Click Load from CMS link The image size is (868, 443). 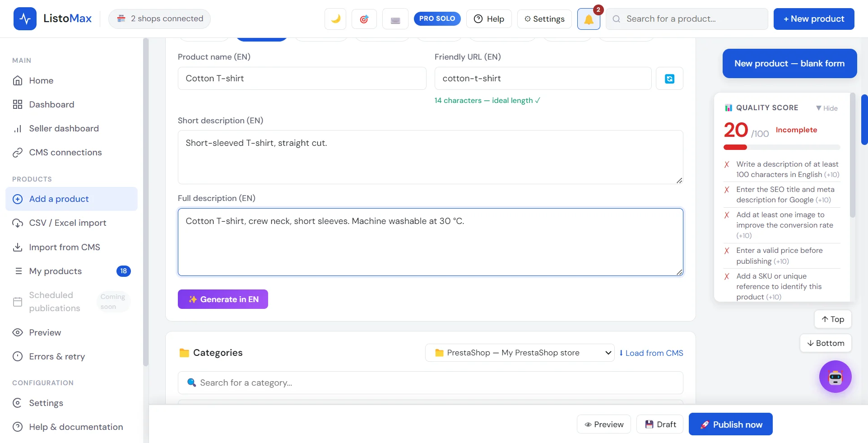(x=651, y=353)
